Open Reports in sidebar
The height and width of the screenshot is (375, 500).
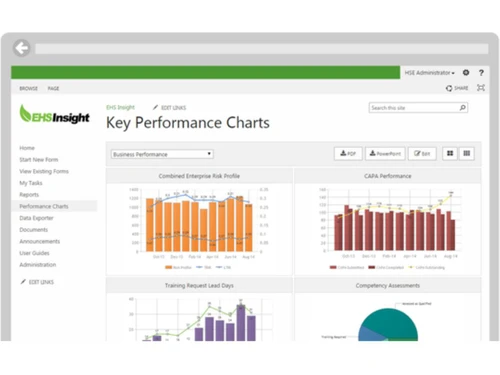tap(29, 194)
